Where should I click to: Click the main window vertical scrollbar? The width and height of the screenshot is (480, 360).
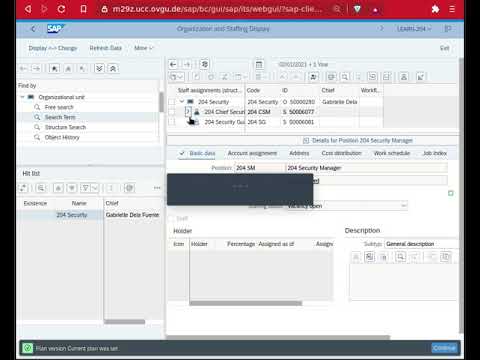461,195
